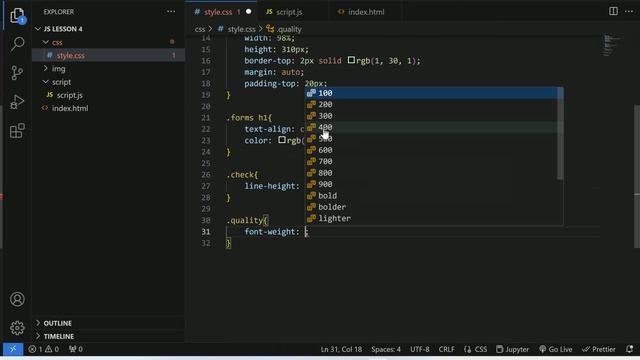
Task: Select 300 in the suggestion list
Action: coord(431,116)
